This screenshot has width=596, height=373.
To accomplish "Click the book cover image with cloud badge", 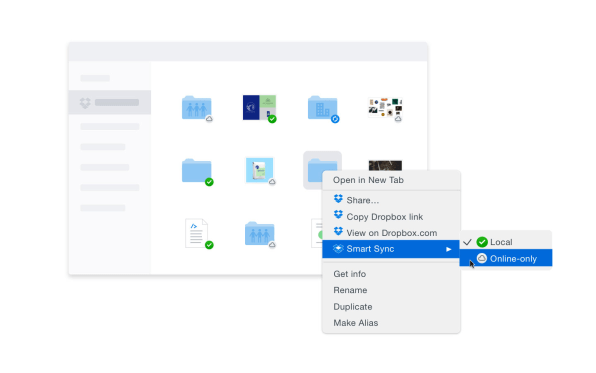I will (x=260, y=170).
